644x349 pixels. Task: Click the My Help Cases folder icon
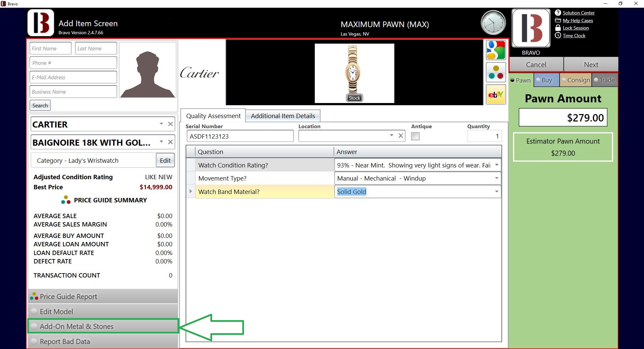[x=558, y=20]
